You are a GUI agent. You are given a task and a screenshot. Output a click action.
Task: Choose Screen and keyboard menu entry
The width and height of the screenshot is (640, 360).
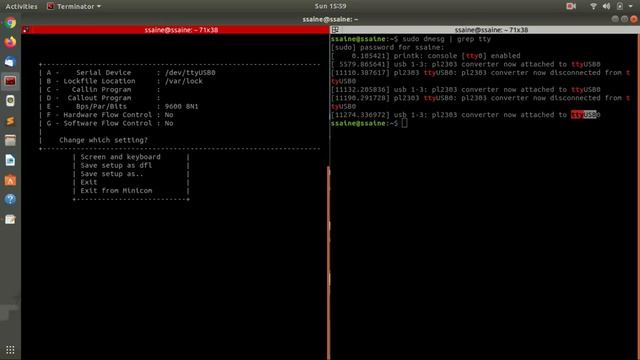click(120, 157)
